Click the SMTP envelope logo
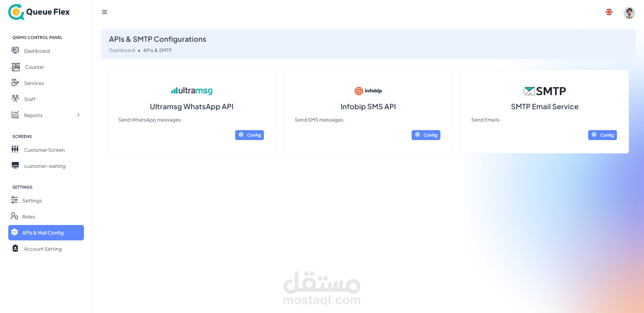This screenshot has width=644, height=313. (x=545, y=91)
